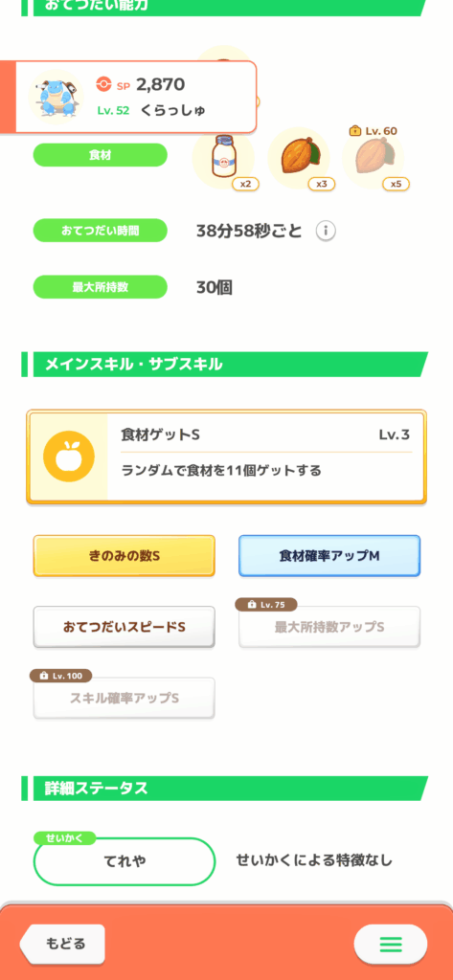
Task: Tap the yellow apple main skill icon
Action: coord(69,457)
